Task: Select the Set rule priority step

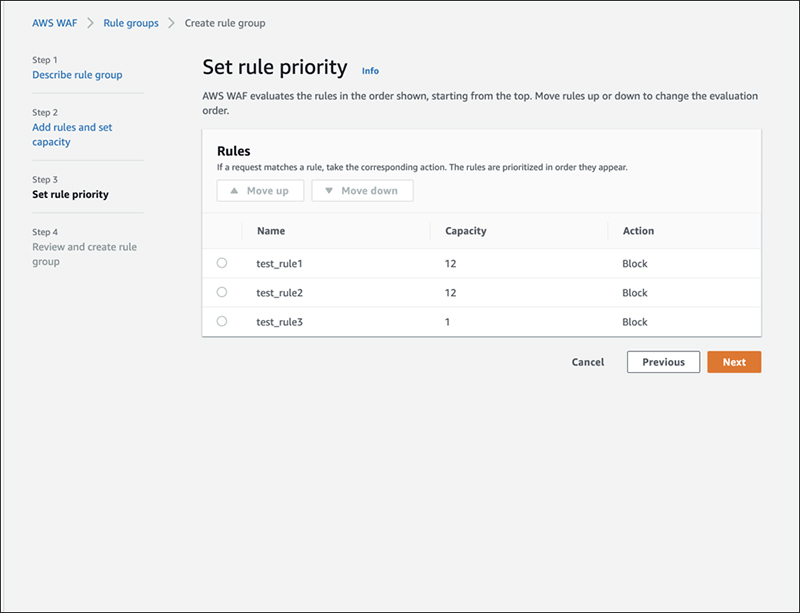Action: click(x=70, y=194)
